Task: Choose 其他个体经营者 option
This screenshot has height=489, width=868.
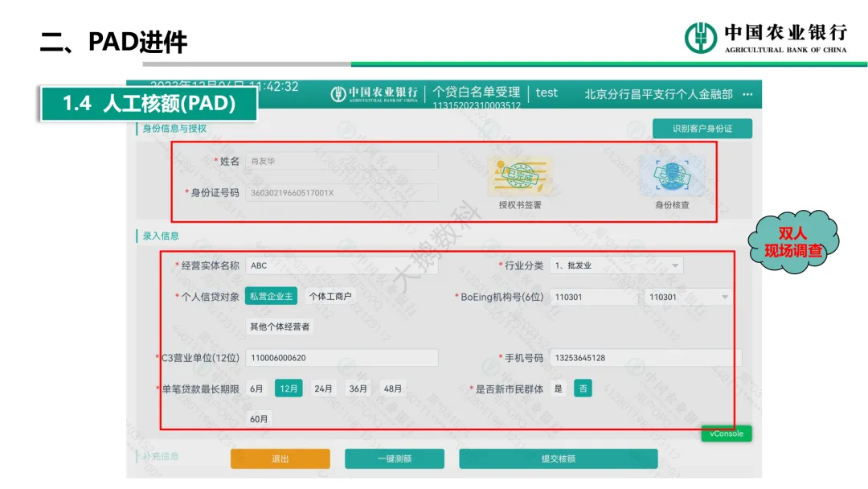Action: pos(279,327)
